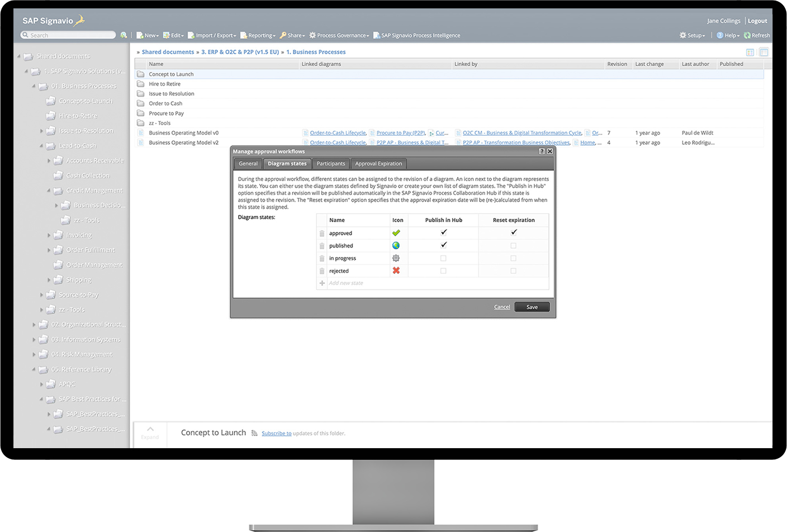
Task: Open the New menu in the toolbar
Action: tap(147, 35)
